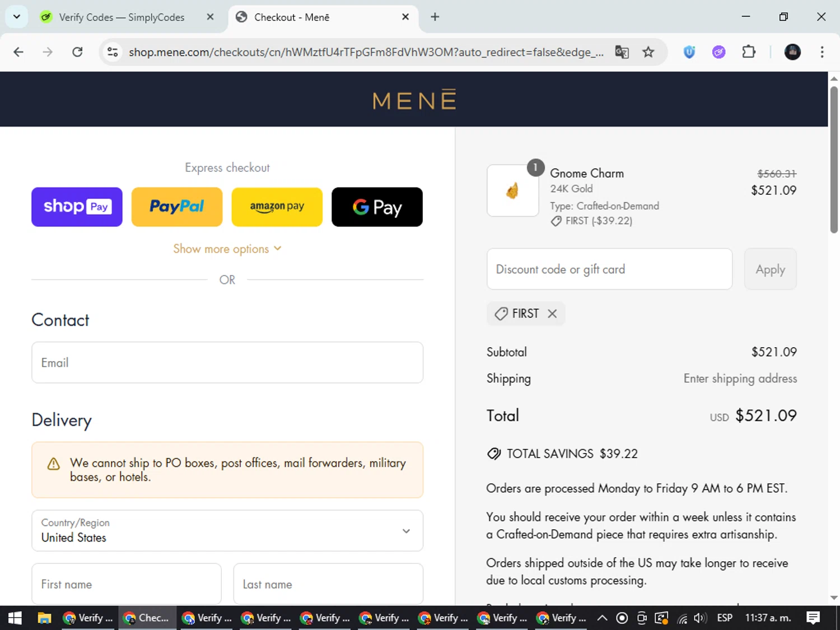This screenshot has width=840, height=630.
Task: Click the warning icon in delivery notice
Action: [53, 464]
